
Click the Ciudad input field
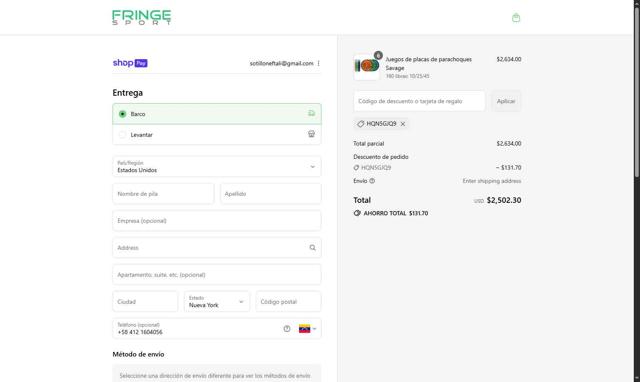click(145, 302)
